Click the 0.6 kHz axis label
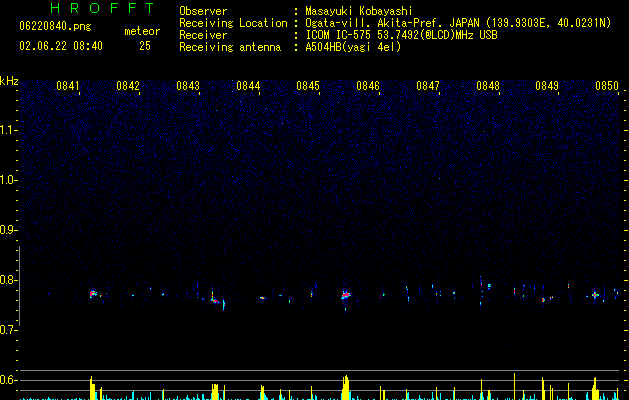629x400 pixels. (9, 380)
